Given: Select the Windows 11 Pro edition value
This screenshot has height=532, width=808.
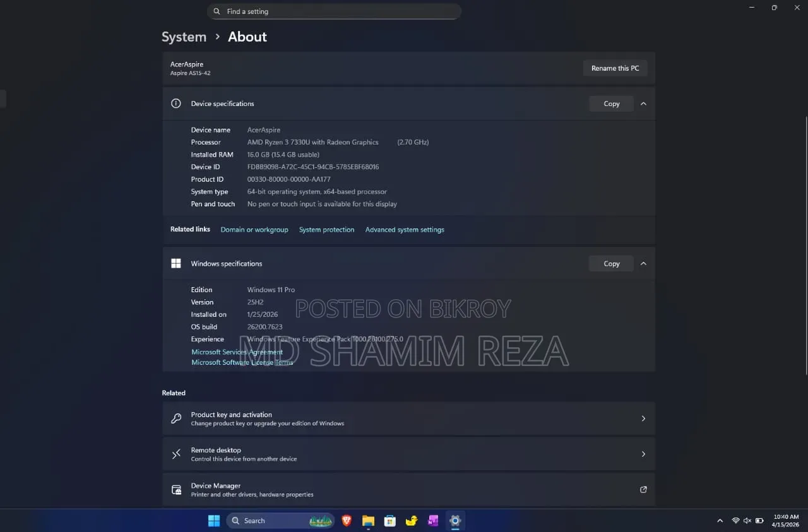Looking at the screenshot, I should point(271,290).
